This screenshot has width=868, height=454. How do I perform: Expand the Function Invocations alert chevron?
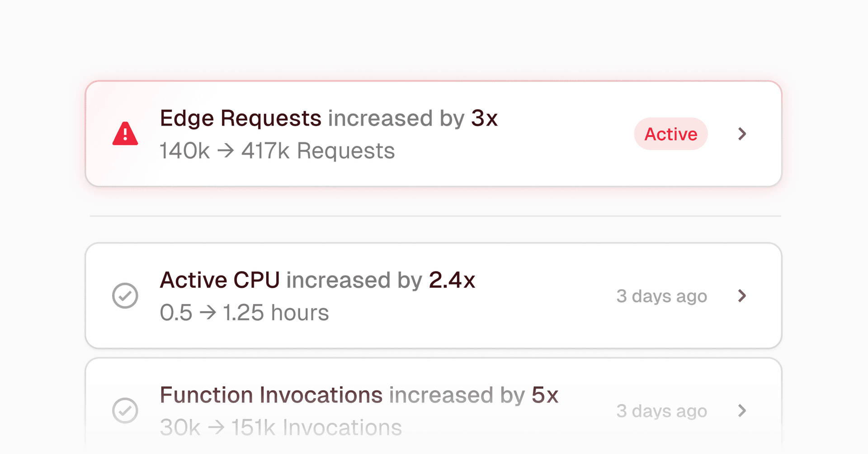coord(742,411)
